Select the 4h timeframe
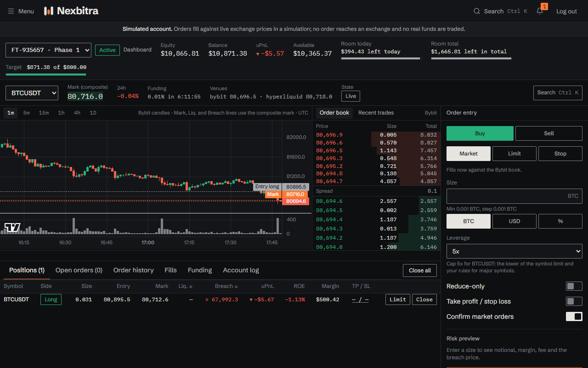 click(77, 113)
